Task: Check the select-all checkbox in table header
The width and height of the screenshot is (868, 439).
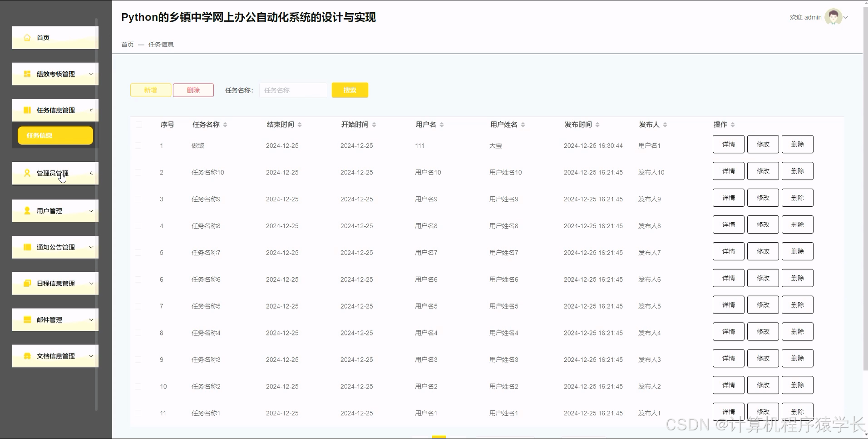Action: [x=138, y=125]
